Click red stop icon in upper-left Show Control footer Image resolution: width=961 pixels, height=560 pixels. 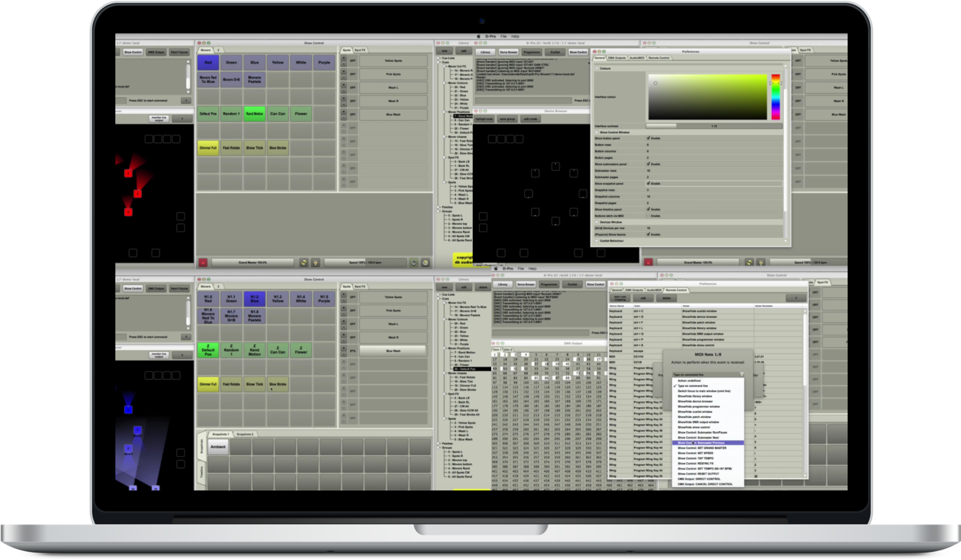(203, 263)
